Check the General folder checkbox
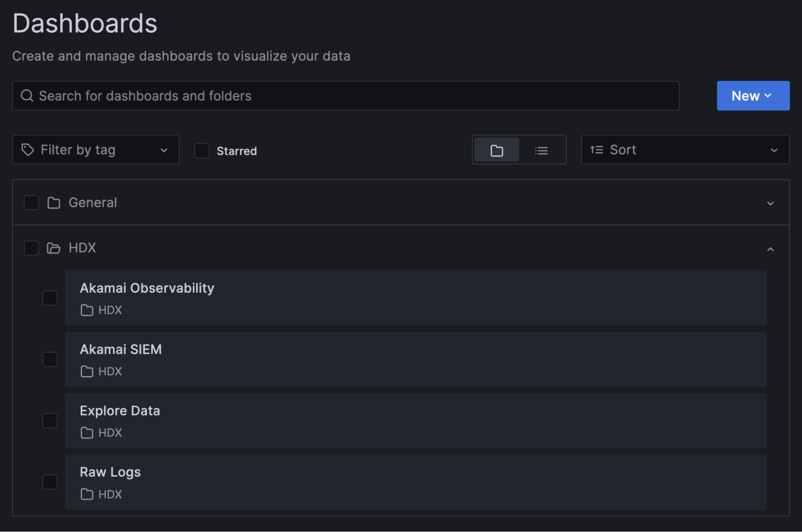The width and height of the screenshot is (802, 532). (31, 203)
